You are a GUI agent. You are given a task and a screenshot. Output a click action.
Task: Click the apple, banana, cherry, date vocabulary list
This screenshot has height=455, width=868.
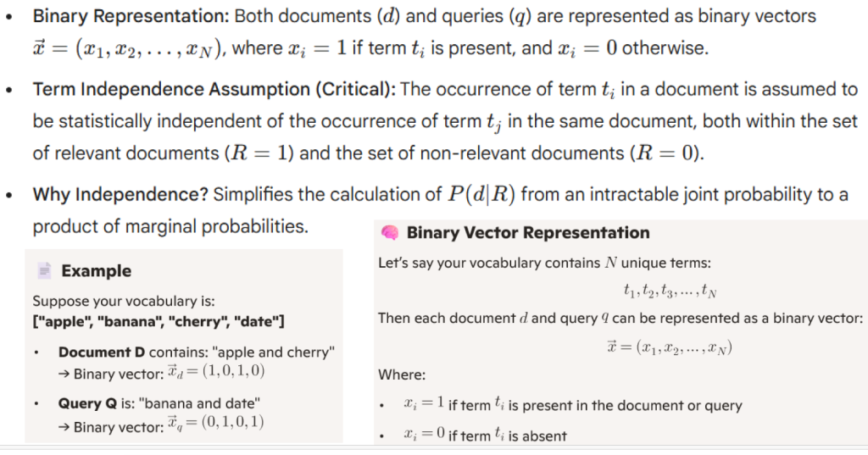(159, 321)
